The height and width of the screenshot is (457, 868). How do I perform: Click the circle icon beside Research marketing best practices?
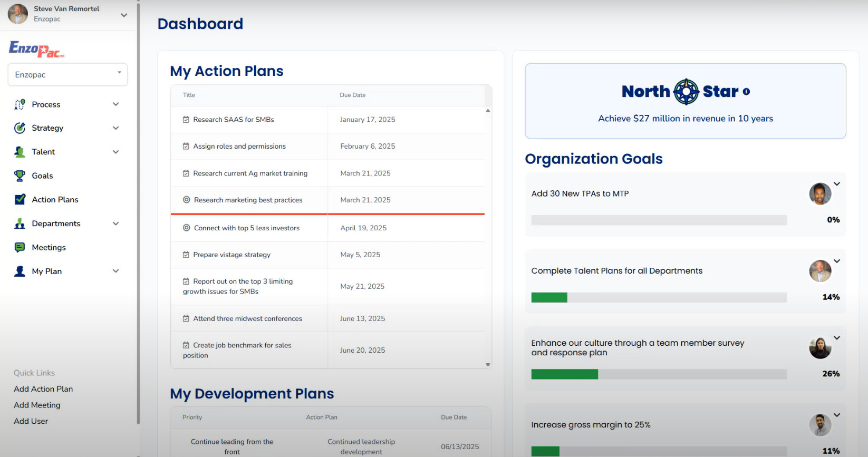pos(186,200)
